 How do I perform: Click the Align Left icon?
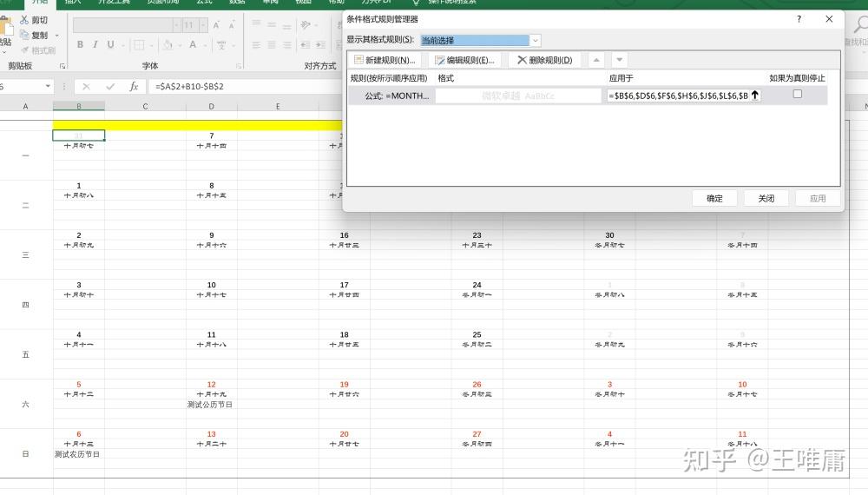(256, 45)
